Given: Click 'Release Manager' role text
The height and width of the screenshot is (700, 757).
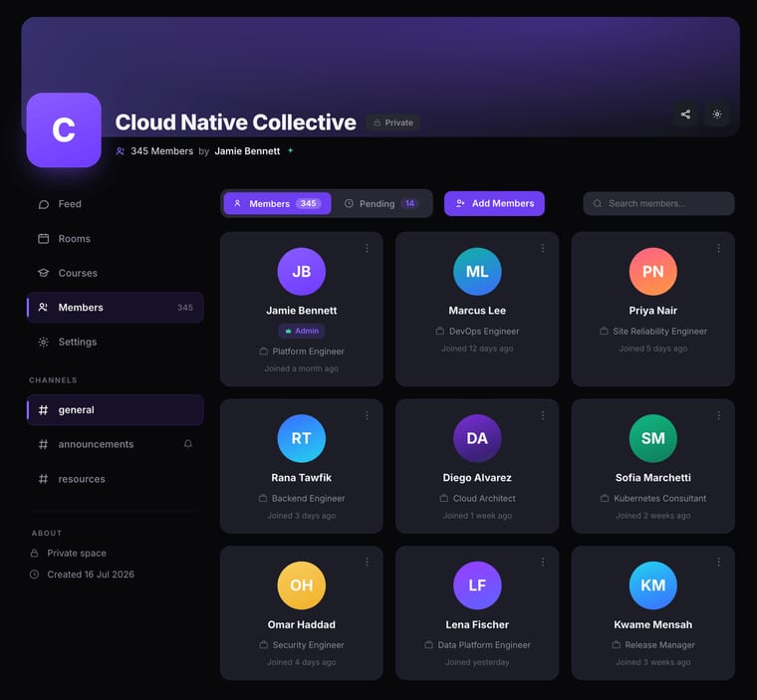Looking at the screenshot, I should coord(660,645).
